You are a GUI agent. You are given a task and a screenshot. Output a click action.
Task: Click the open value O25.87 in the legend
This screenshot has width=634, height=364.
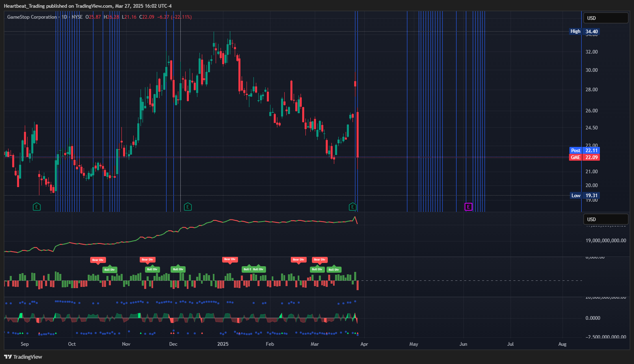(93, 17)
